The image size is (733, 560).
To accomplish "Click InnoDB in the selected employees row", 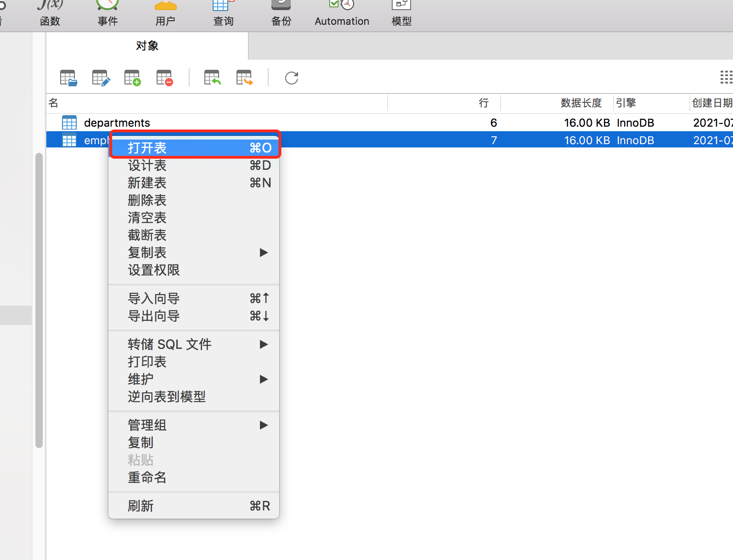I will tap(635, 140).
